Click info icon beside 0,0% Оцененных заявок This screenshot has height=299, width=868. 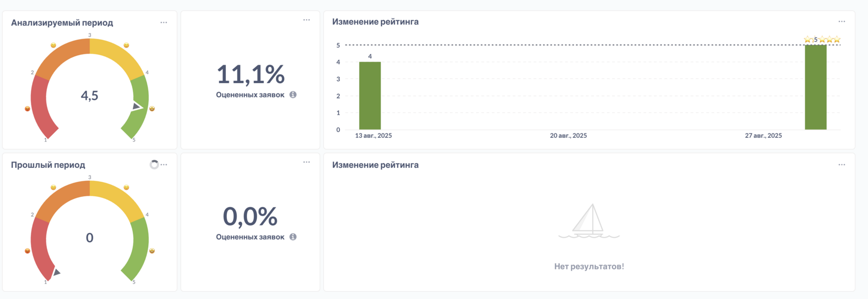[293, 237]
